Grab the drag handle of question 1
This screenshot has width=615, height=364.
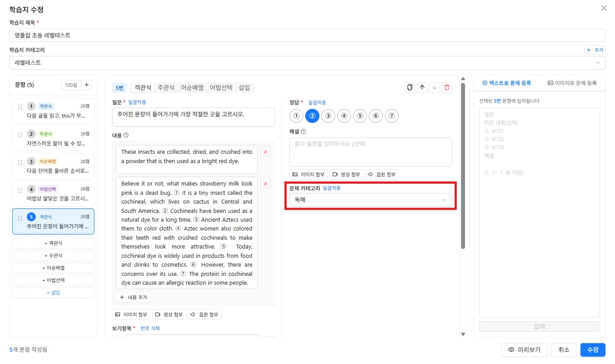20,107
